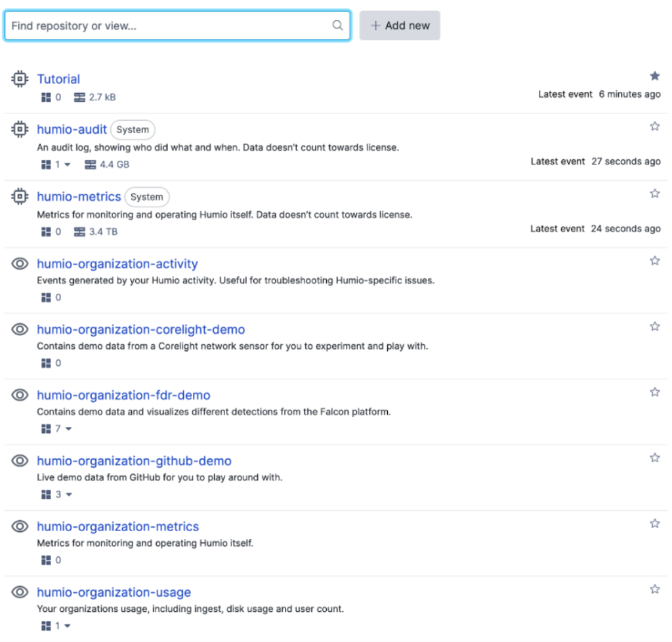Click the humio-organization-fdr-demo eye icon
Image resolution: width=672 pixels, height=642 pixels.
coord(20,395)
